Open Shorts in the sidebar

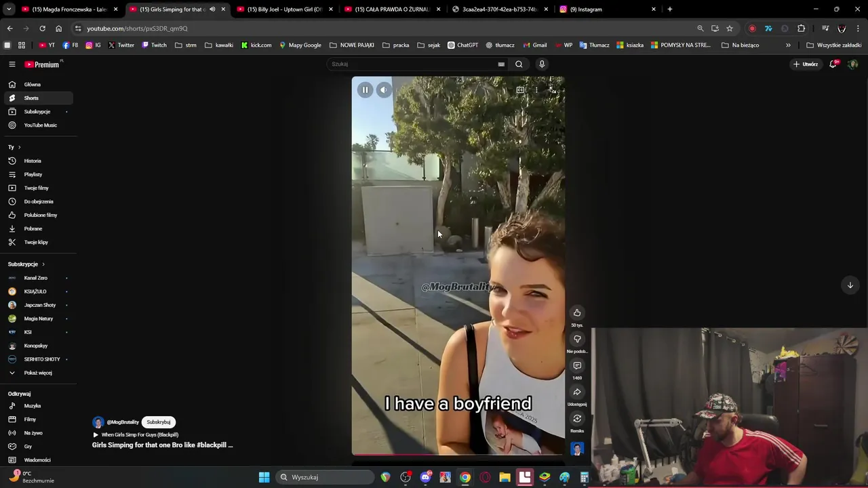[x=38, y=98]
